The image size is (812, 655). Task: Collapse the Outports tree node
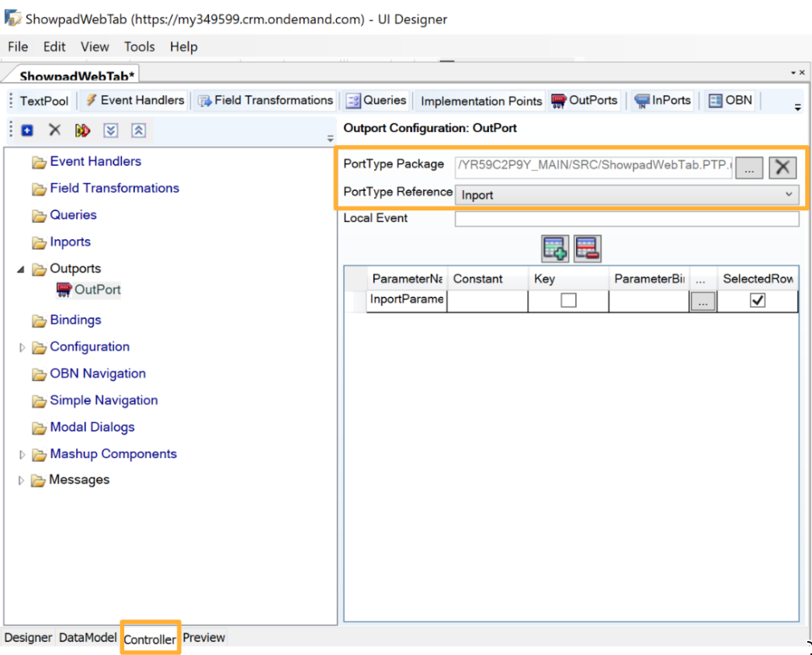[x=21, y=269]
